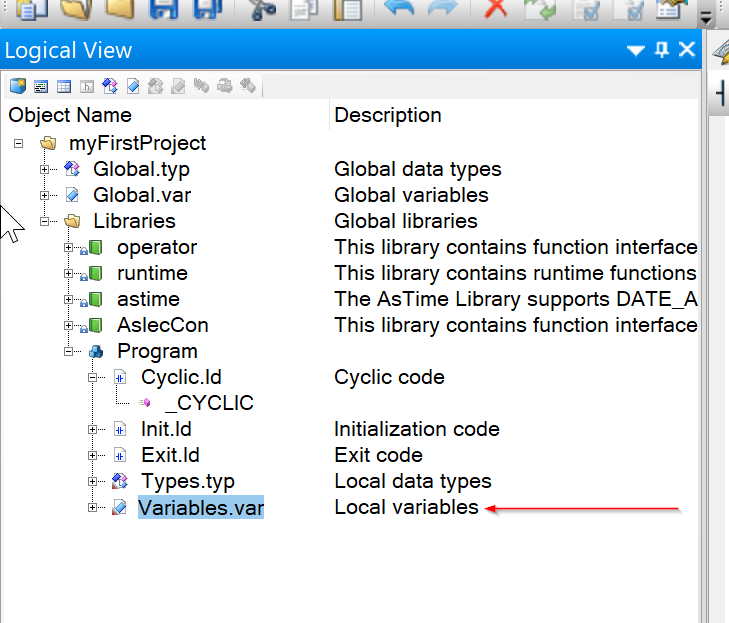
Task: Open Logical View panel dropdown arrow
Action: pos(636,50)
